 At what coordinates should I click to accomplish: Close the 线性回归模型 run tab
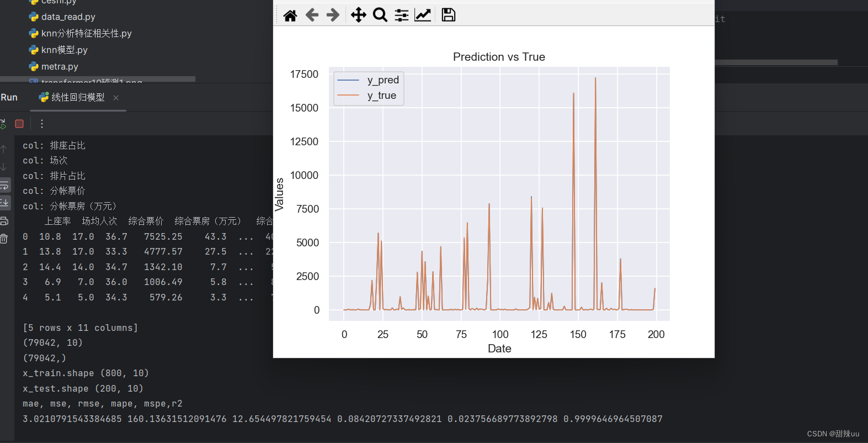116,98
